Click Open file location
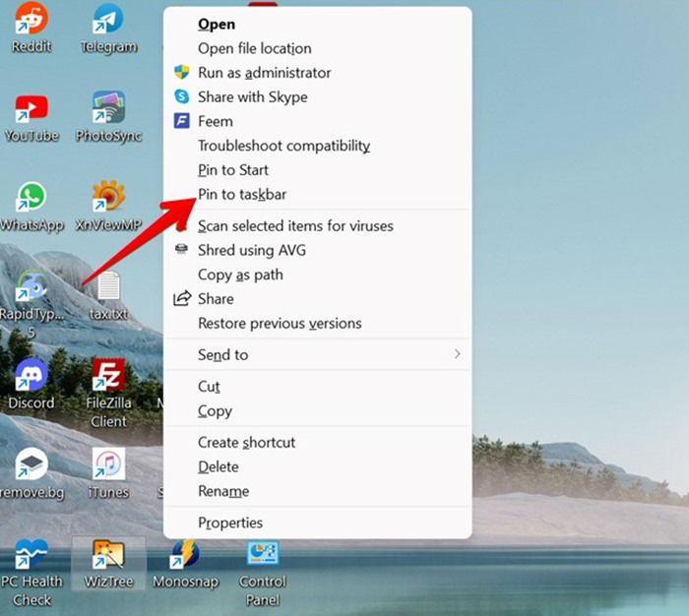Screen dimensions: 689x616 click(317, 48)
